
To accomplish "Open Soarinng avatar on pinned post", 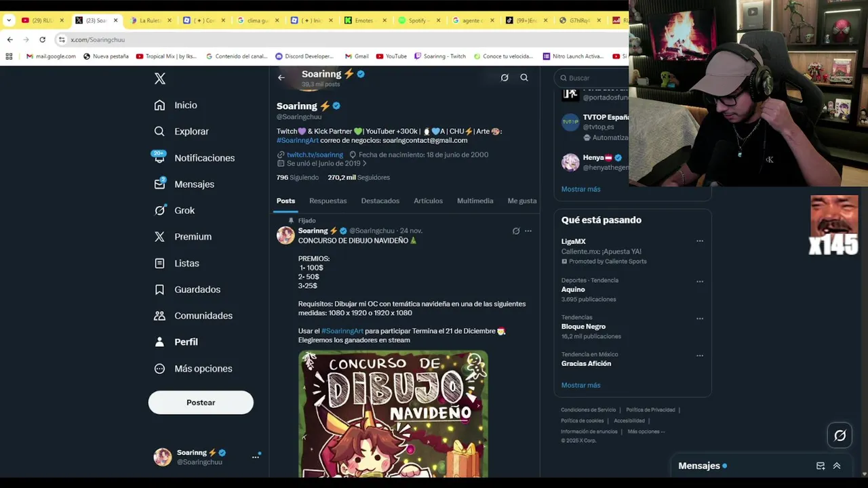I will (285, 235).
